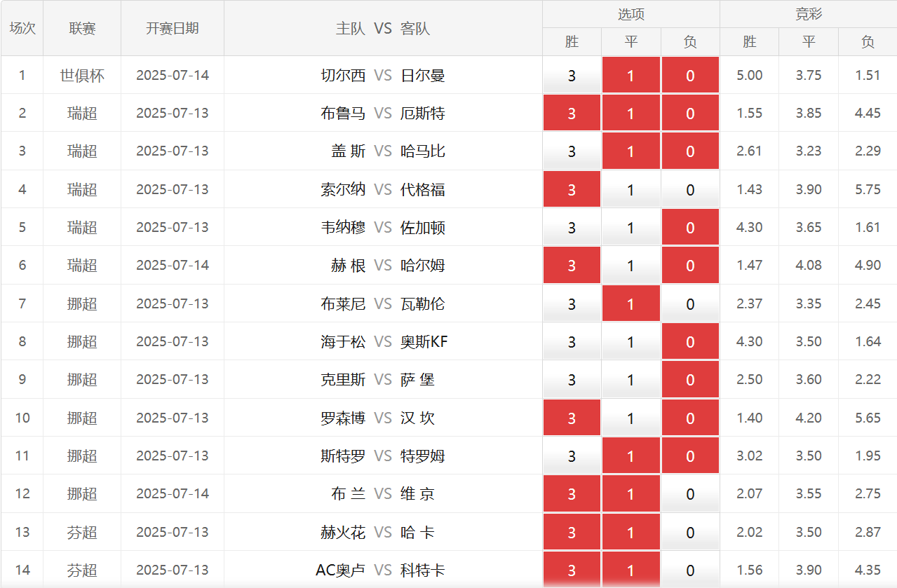Deselect win option 3 for 布鲁马 VS 厄斯特
This screenshot has height=588, width=897.
click(x=572, y=113)
